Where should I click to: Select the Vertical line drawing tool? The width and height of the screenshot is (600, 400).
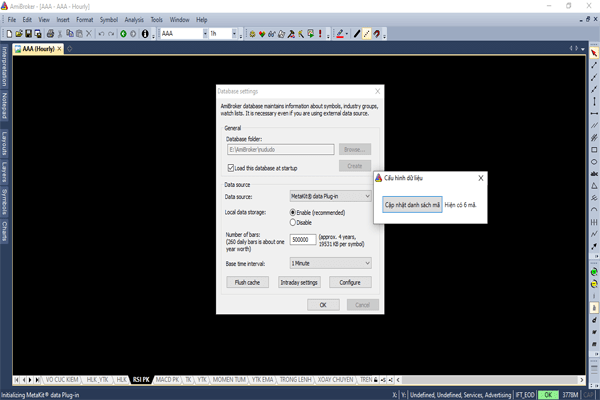594,101
